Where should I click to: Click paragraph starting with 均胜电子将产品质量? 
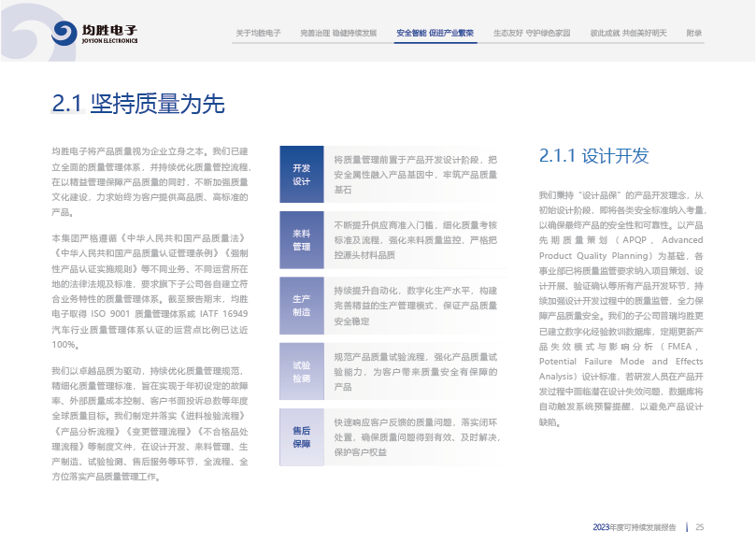pos(150,181)
